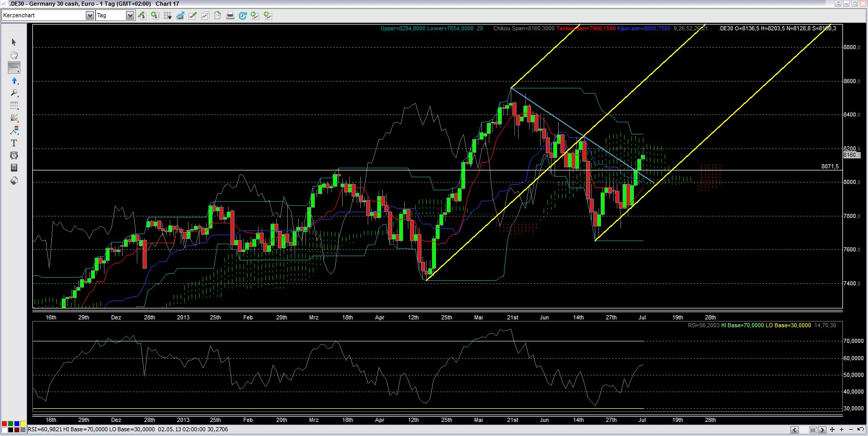Select the magnifying glass zoom tool
Screen dimensions: 868x436
(14, 93)
